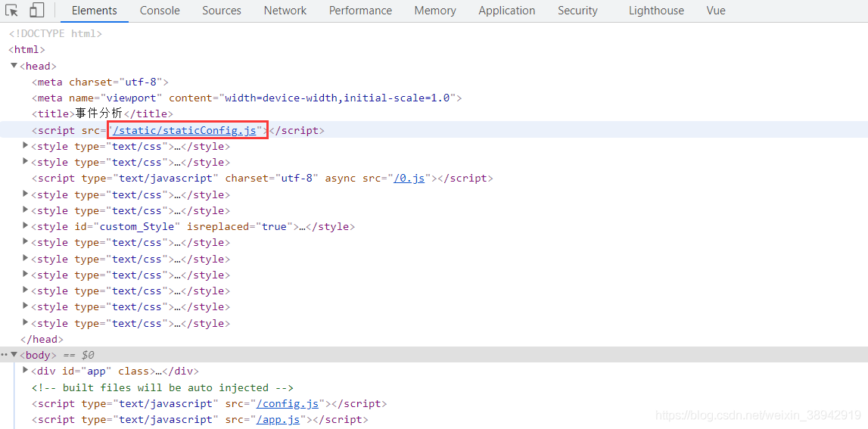Switch to the Console tab
This screenshot has width=868, height=429.
point(160,11)
